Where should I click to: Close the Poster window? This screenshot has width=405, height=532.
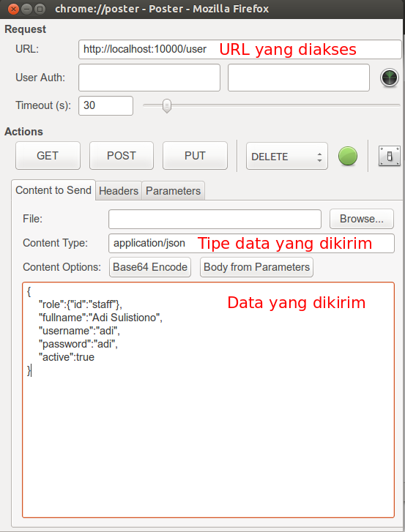(x=13, y=9)
